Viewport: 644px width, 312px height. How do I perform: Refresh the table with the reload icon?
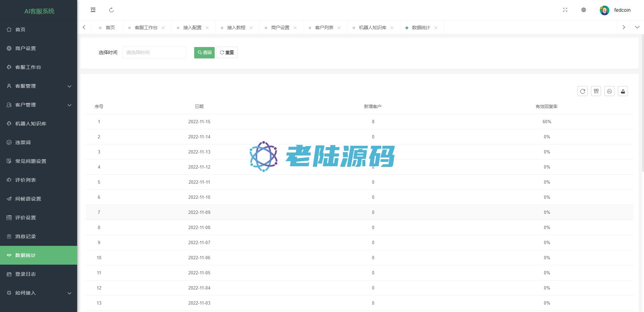[x=583, y=91]
